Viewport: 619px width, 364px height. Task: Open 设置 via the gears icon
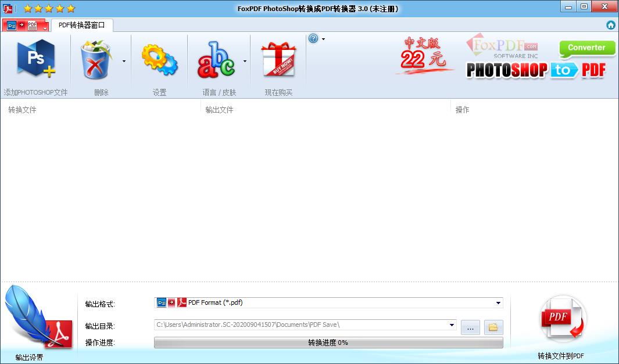point(159,58)
